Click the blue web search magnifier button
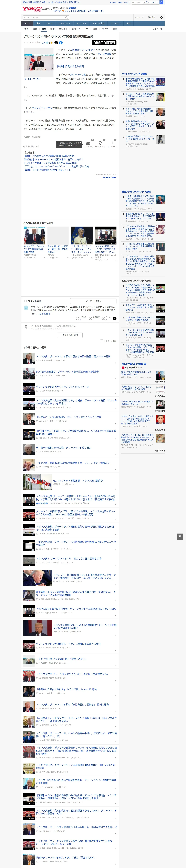Screen dimensions: 186x868 point(161,2)
